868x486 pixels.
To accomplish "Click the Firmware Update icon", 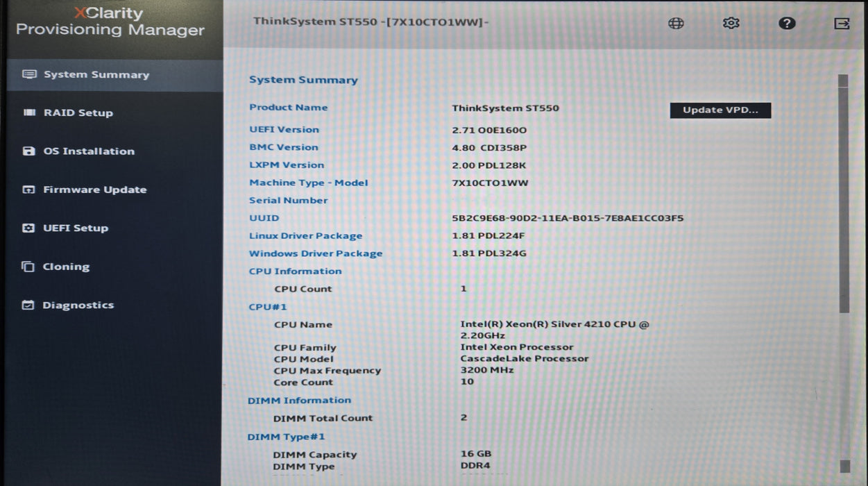I will (x=28, y=190).
